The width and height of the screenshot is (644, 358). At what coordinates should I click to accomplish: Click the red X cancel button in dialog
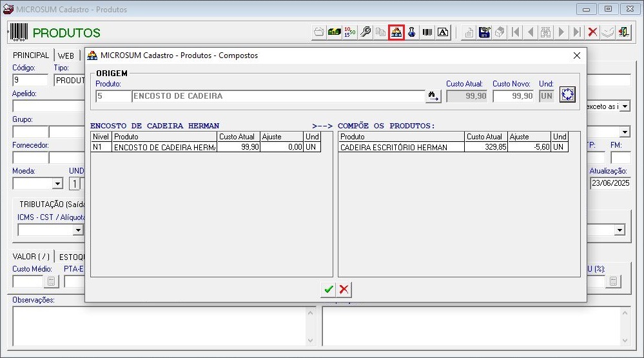(x=344, y=290)
